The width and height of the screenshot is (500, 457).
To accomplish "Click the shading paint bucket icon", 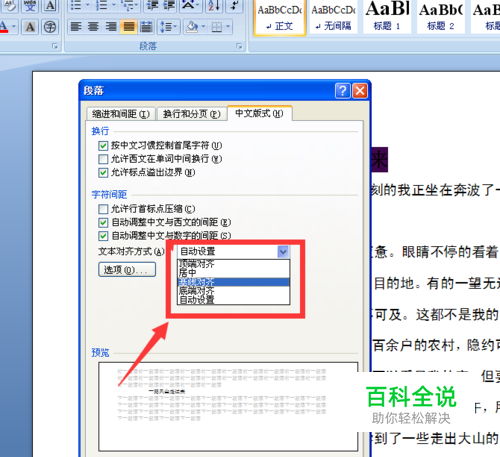I will 191,27.
